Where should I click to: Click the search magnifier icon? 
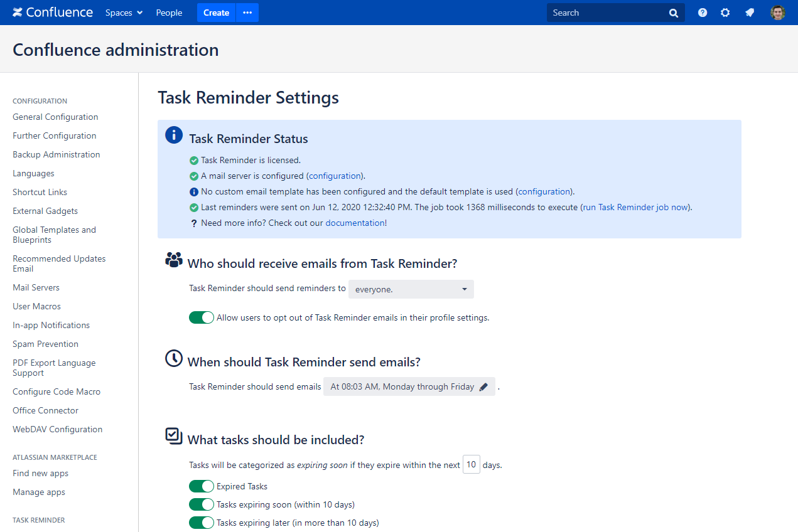(674, 13)
